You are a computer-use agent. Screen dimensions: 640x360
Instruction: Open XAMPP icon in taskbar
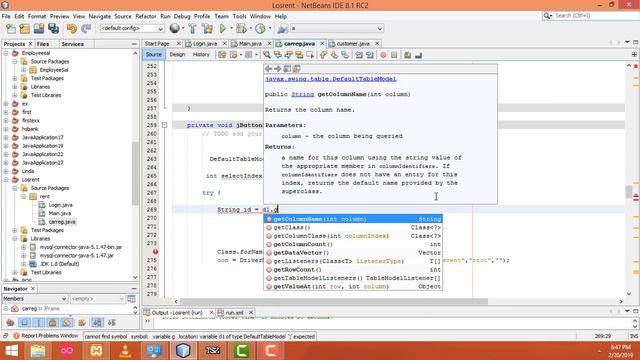[96, 351]
